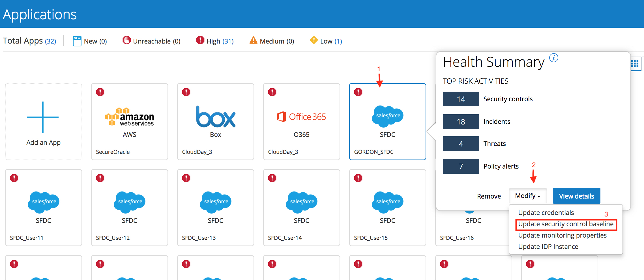
Task: Click the GORDON_SFDC instance name
Action: click(374, 152)
